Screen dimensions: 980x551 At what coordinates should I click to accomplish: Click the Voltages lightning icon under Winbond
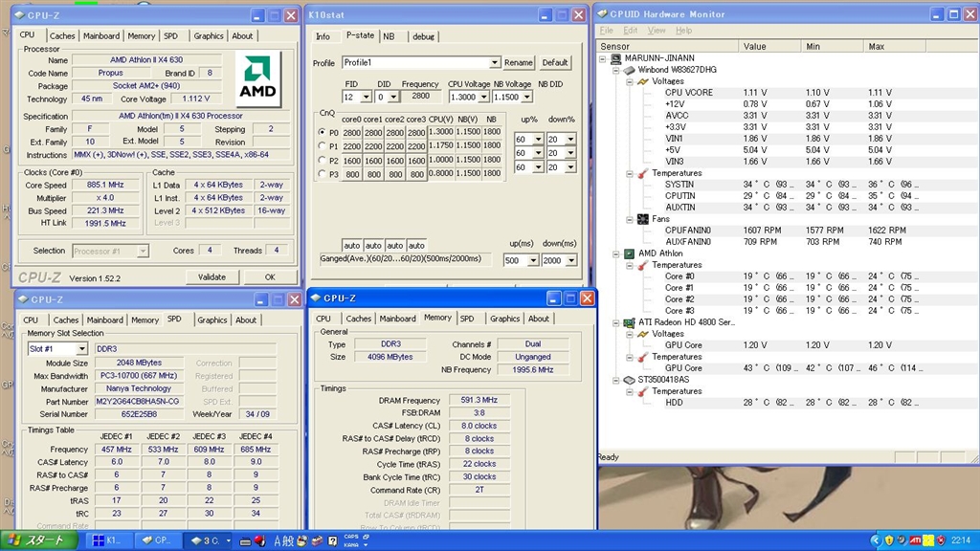(642, 81)
